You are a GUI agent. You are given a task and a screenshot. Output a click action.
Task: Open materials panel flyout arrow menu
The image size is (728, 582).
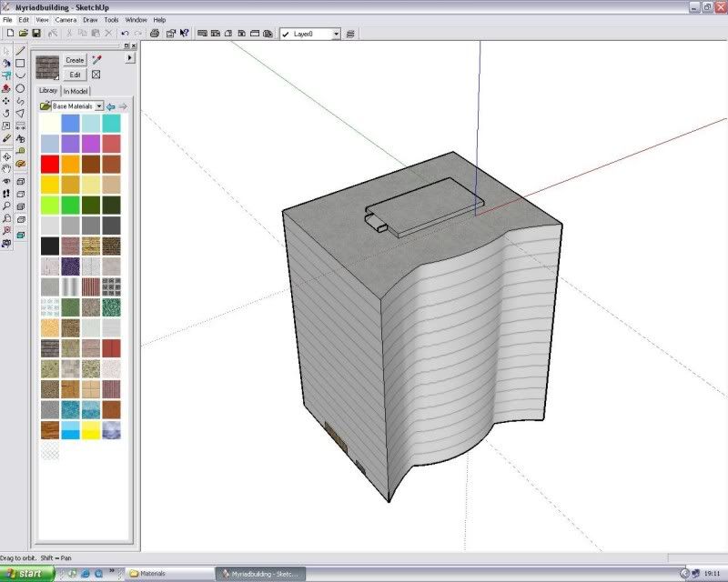pos(129,57)
